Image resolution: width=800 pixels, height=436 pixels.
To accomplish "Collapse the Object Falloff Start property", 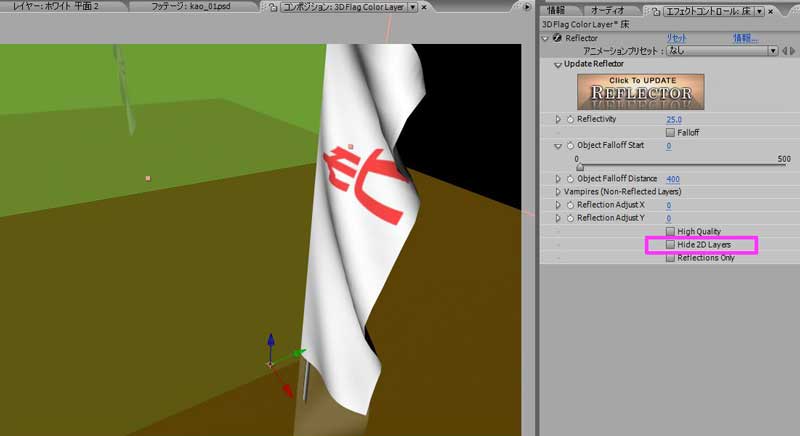I will coord(558,146).
